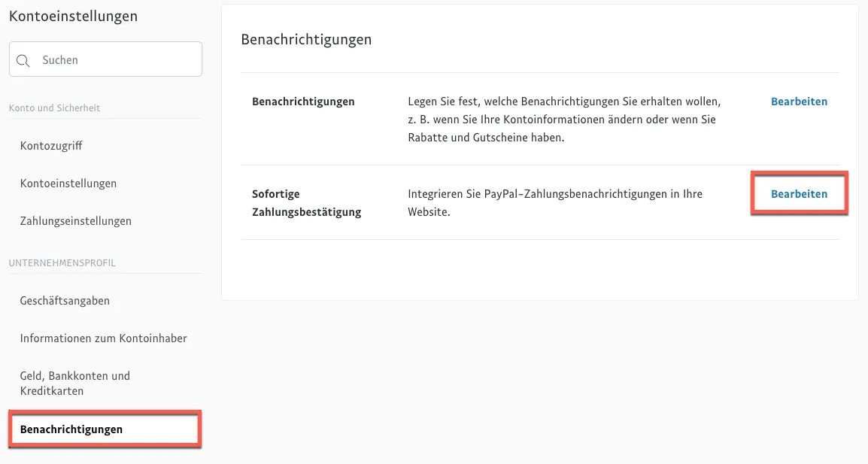Screen dimensions: 868x464
Task: Click the PayPal-Zahlungsbenachrichtigungen description text
Action: pos(555,202)
